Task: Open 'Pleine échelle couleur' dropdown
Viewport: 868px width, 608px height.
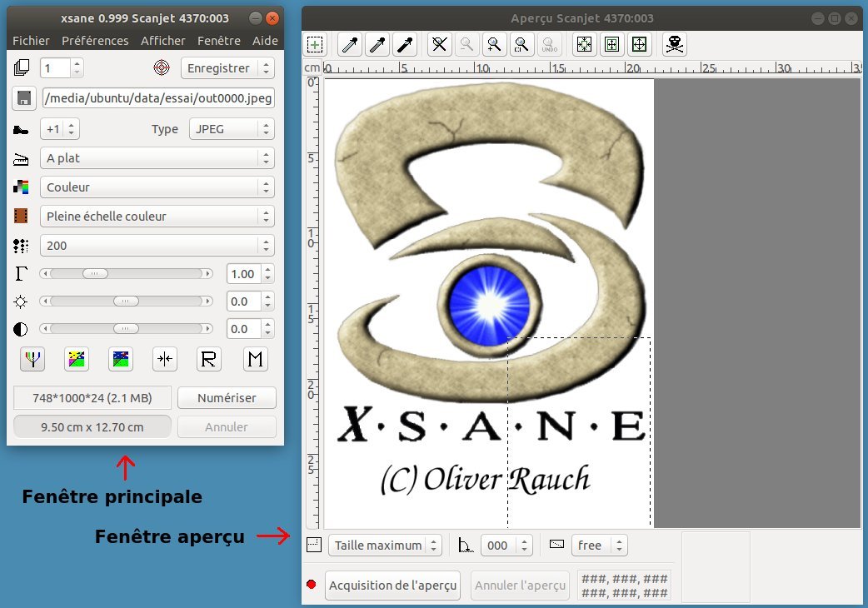Action: 157,217
